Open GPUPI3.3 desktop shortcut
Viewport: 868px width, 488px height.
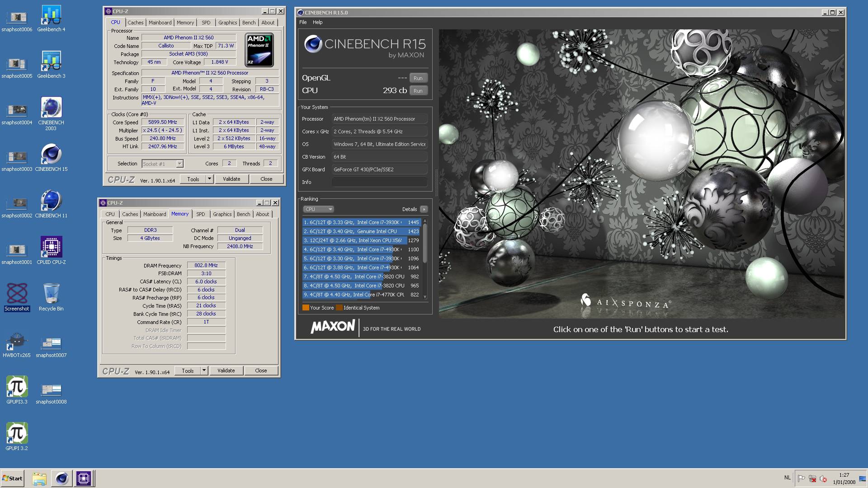(x=17, y=390)
